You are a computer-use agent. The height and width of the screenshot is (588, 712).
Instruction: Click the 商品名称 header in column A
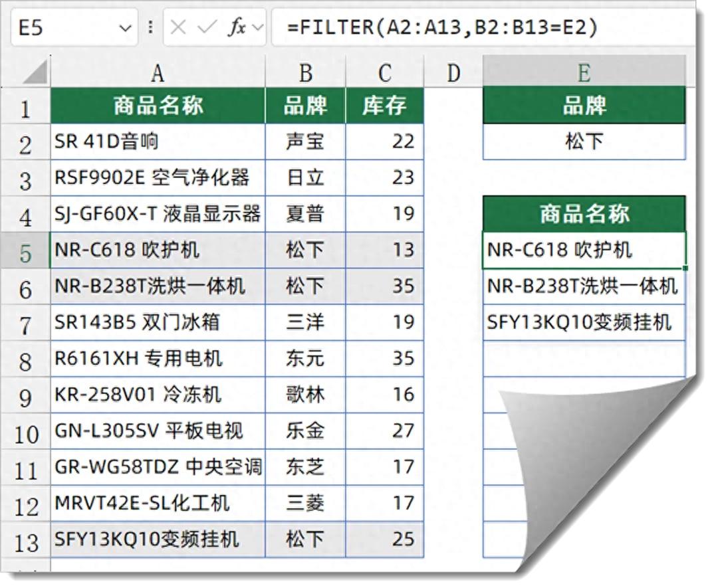point(158,106)
